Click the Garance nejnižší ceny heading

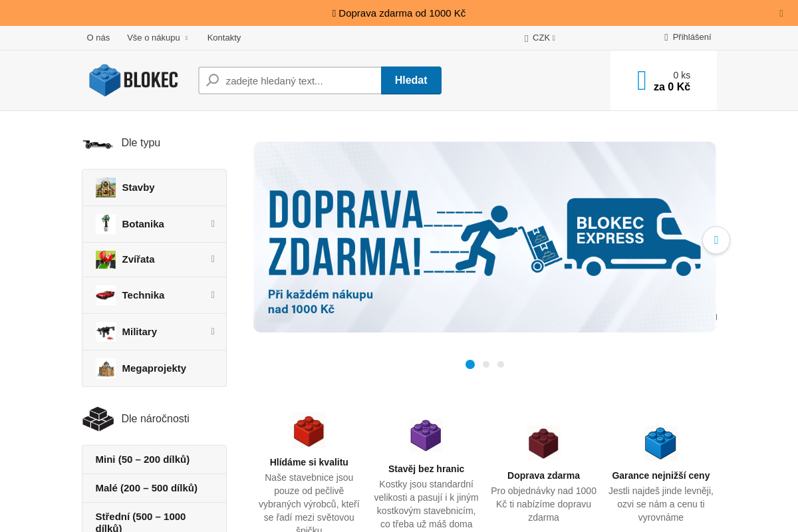tap(661, 475)
